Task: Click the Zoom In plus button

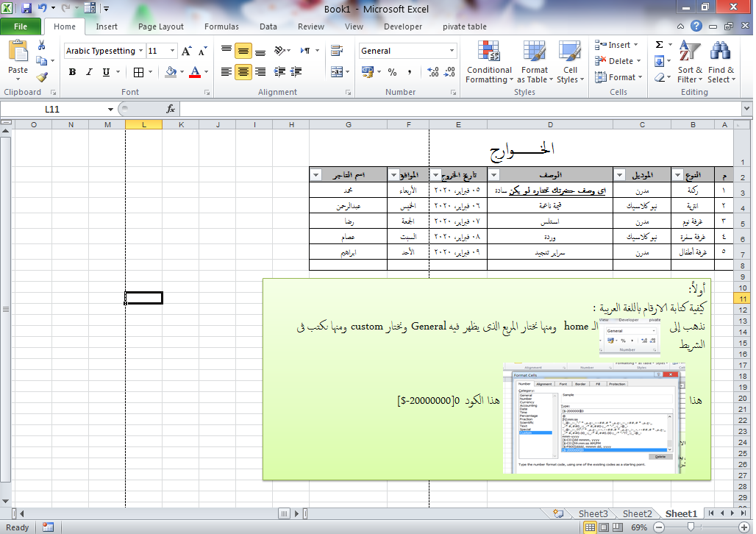Action: (x=744, y=527)
